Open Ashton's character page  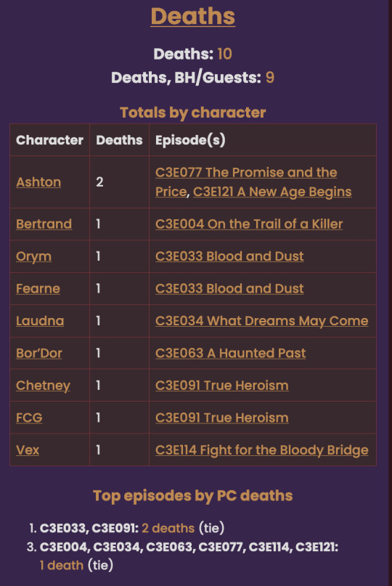[38, 182]
